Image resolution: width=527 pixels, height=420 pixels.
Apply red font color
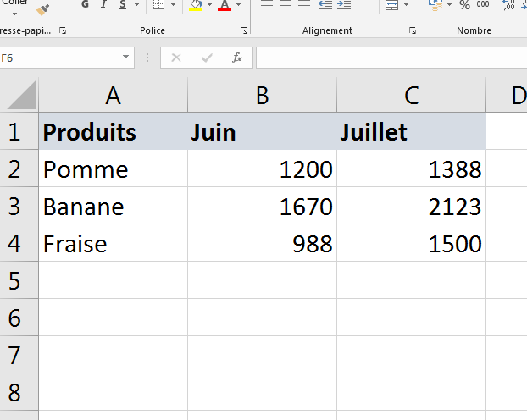[224, 5]
